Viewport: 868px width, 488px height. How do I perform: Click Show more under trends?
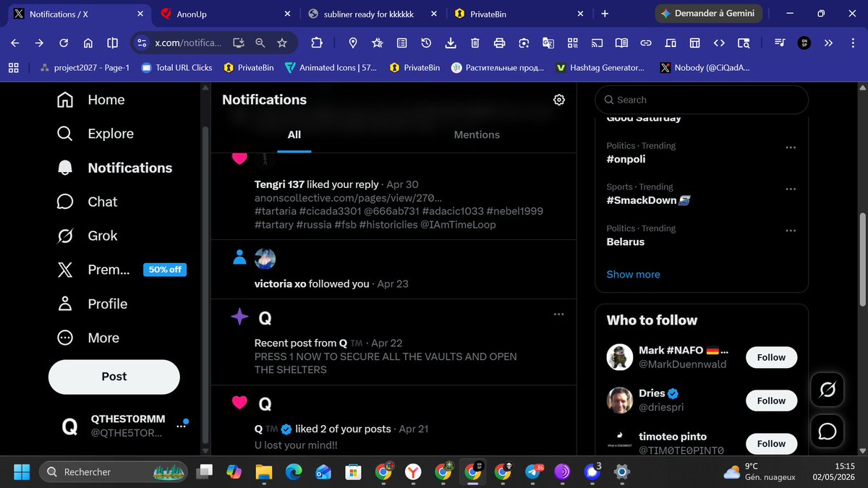pyautogui.click(x=633, y=274)
